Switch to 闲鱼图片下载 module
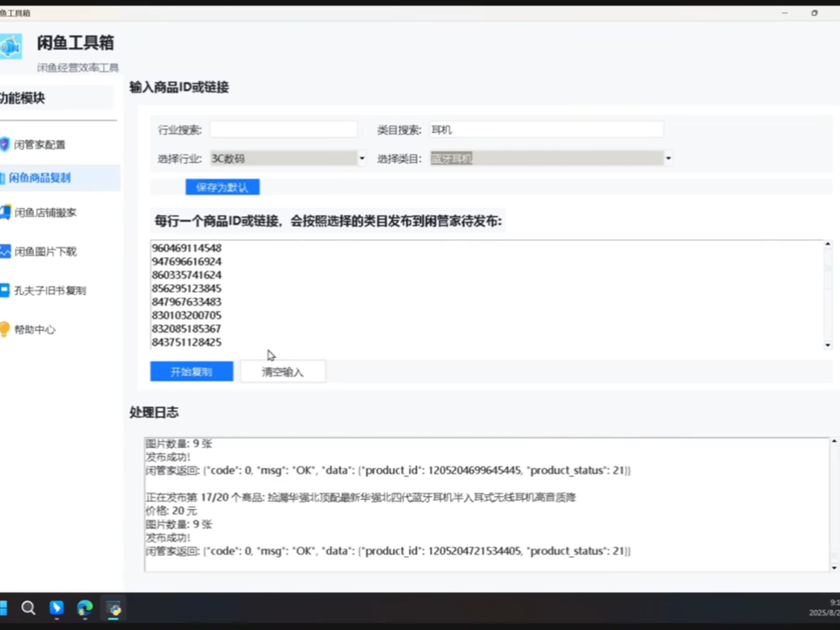The width and height of the screenshot is (840, 630). click(x=45, y=252)
